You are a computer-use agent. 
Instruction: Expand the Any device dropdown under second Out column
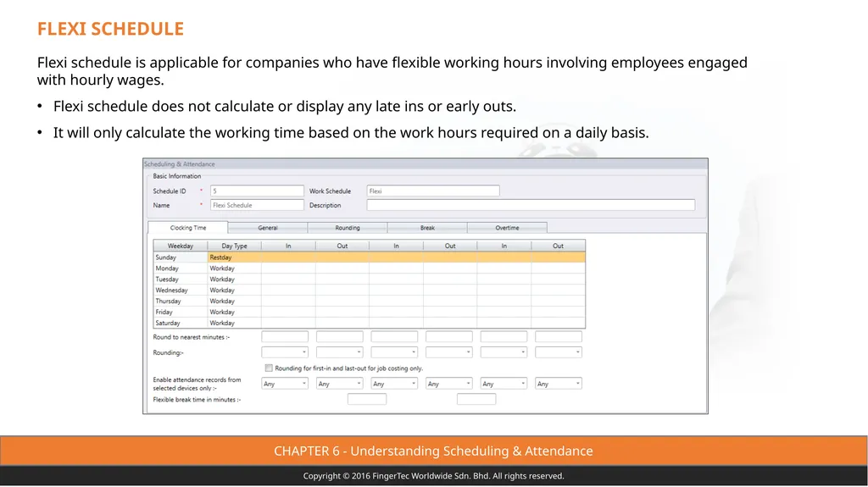449,384
